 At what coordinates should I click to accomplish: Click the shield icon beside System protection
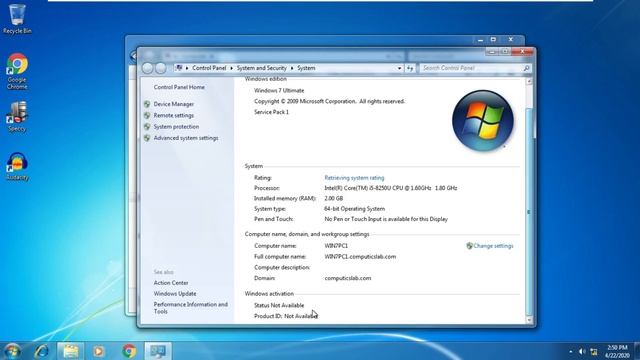(x=147, y=127)
